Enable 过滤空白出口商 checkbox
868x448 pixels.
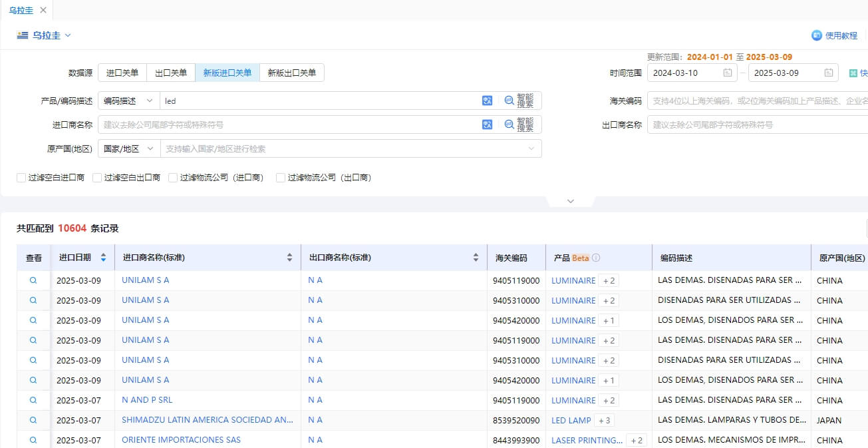click(97, 178)
